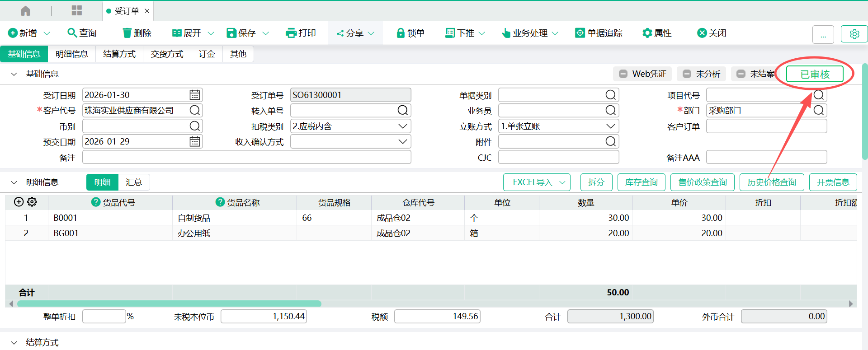Screen dimensions: 868x350
Task: Open the app grid menu icon
Action: [x=77, y=11]
